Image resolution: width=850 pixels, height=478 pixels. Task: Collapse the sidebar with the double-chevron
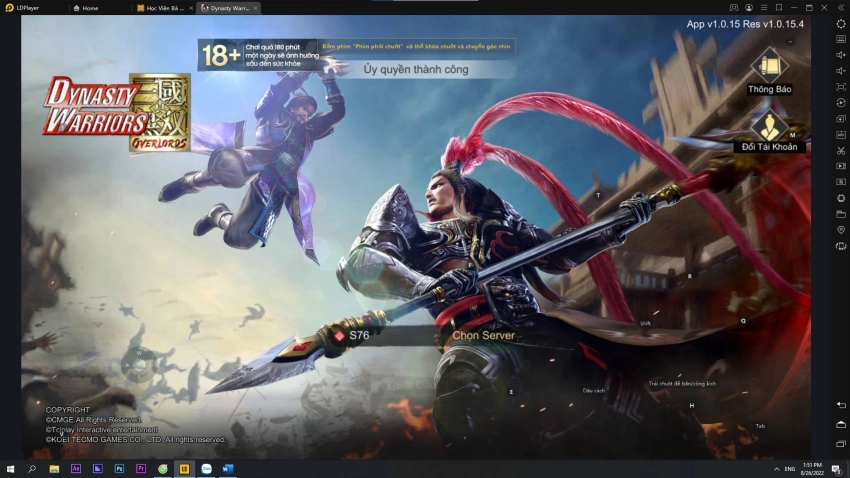[841, 7]
